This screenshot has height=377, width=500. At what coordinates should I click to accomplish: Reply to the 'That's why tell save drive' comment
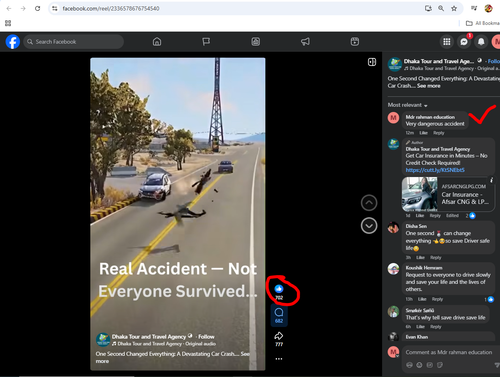[436, 327]
